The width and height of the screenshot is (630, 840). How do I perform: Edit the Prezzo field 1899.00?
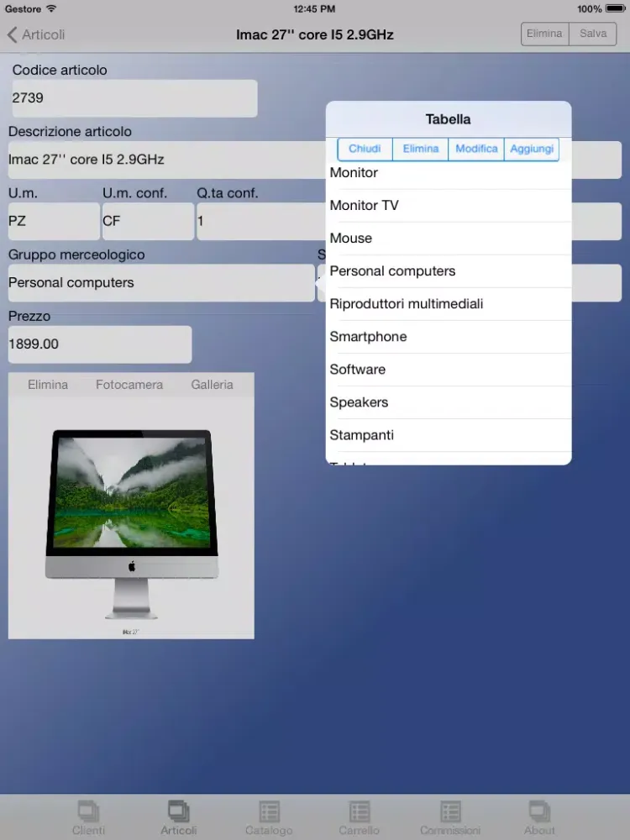(x=100, y=344)
